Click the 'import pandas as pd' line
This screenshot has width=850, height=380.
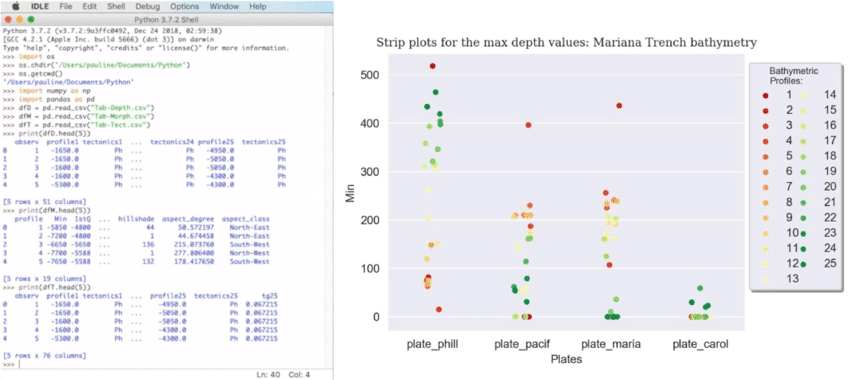pyautogui.click(x=49, y=100)
